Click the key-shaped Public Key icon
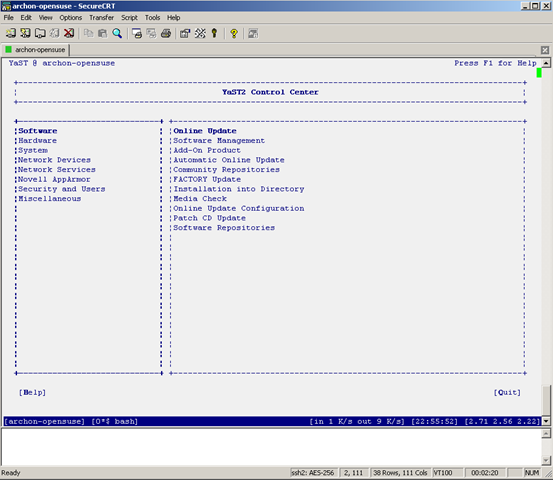Image resolution: width=553 pixels, height=480 pixels. [x=214, y=34]
